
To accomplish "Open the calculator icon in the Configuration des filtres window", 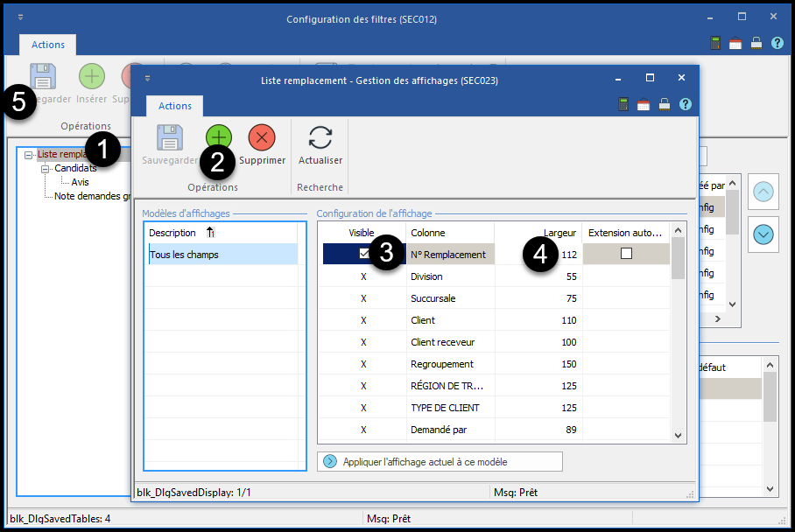I will coord(715,43).
